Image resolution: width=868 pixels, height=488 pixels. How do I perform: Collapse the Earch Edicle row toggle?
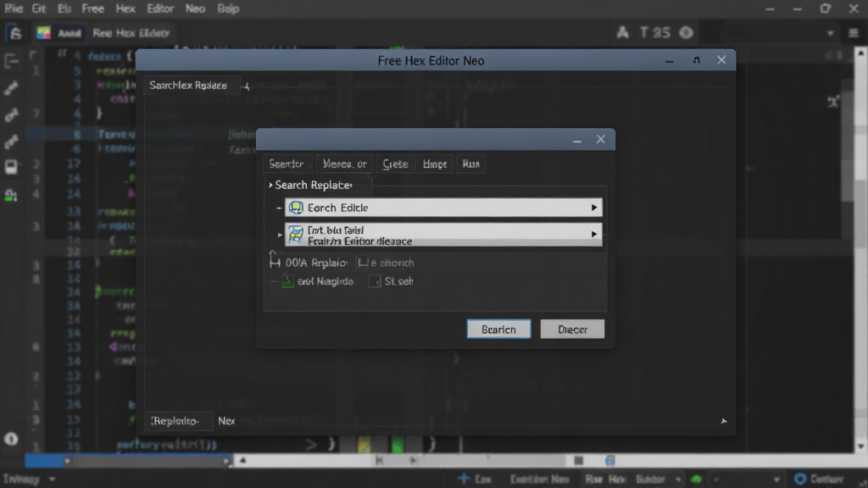(279, 208)
